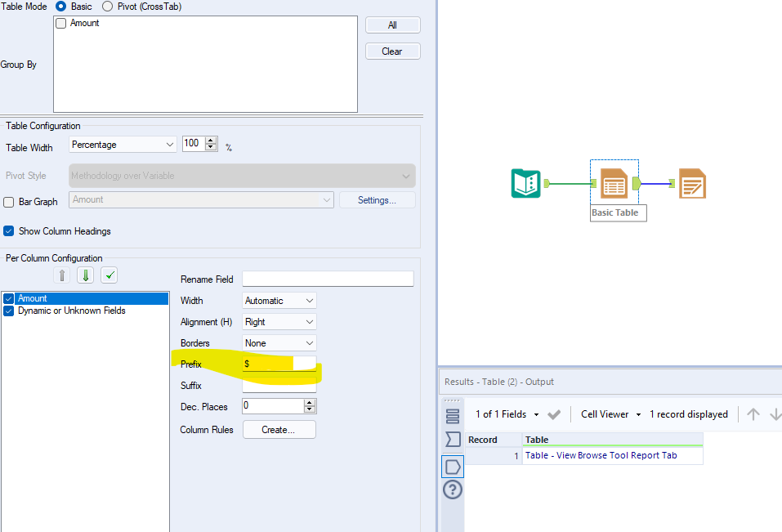This screenshot has height=532, width=782.
Task: Check Amount in Group By list
Action: pos(60,24)
